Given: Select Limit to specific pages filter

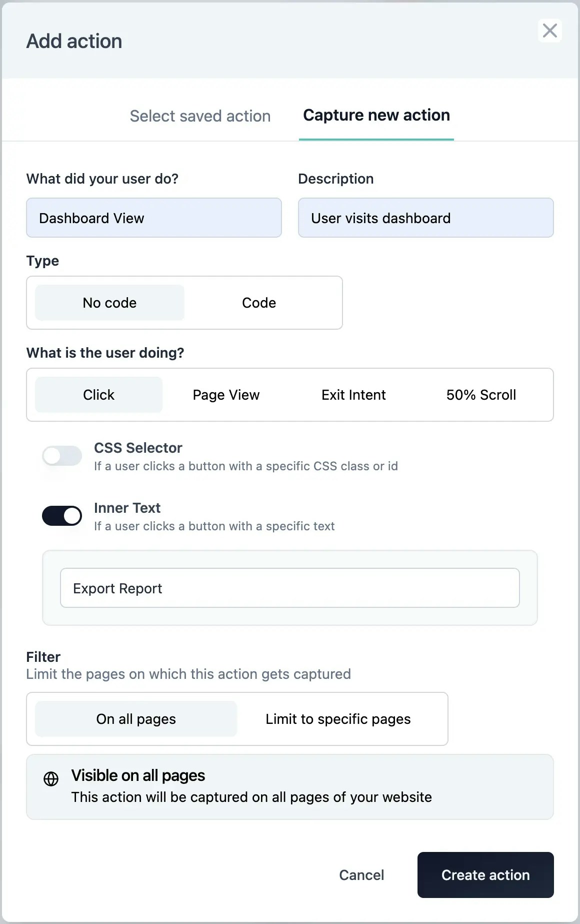Looking at the screenshot, I should tap(338, 719).
